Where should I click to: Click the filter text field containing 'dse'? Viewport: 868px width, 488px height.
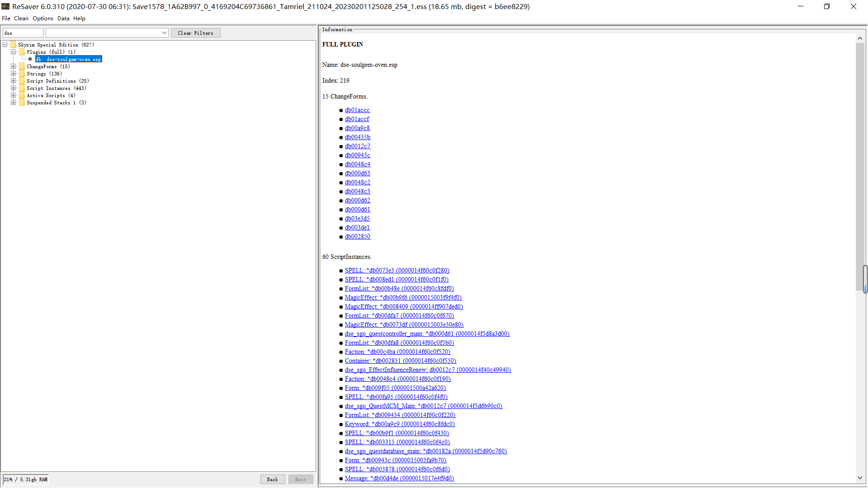pos(23,33)
